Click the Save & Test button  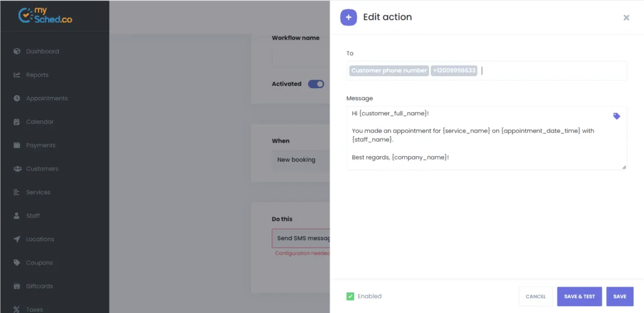(579, 297)
